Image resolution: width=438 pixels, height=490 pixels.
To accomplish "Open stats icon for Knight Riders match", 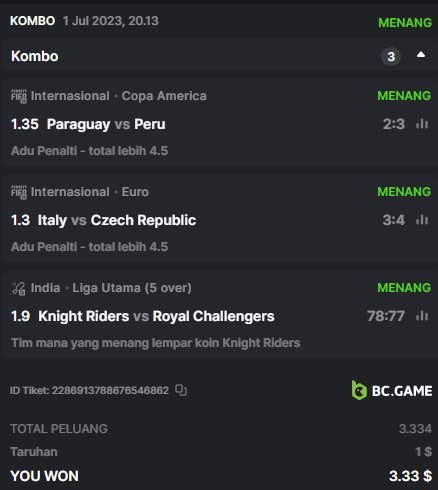I will point(422,316).
